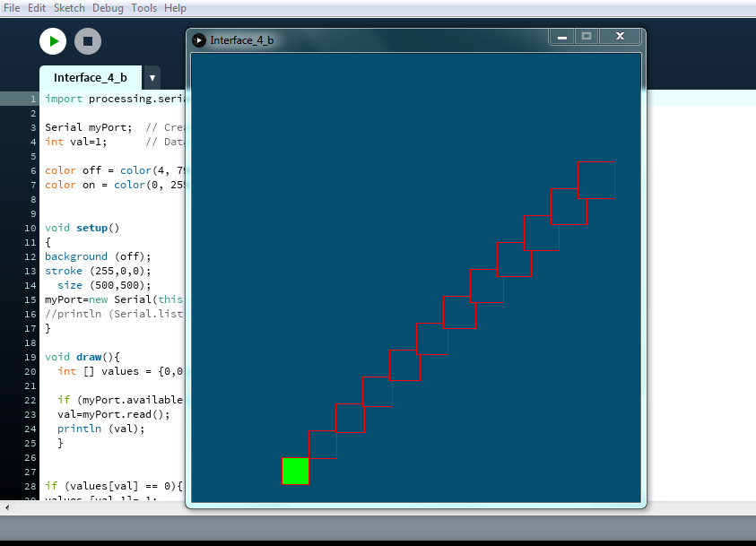Screen dimensions: 756x546
Task: Open the Debug menu
Action: 108,8
